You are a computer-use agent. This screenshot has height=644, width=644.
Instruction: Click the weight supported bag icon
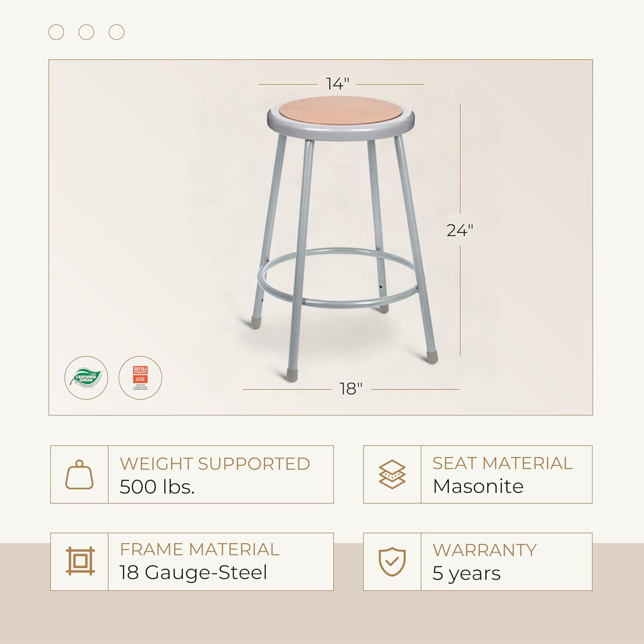[x=79, y=475]
